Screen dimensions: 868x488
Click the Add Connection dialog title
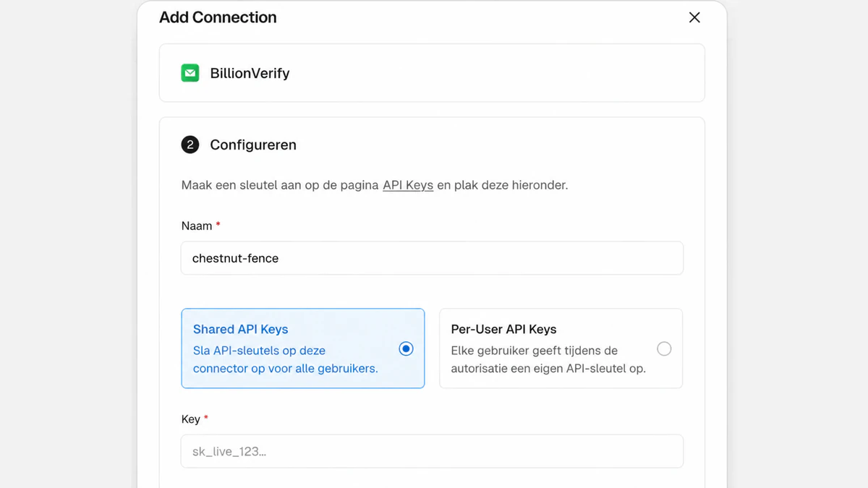click(218, 17)
